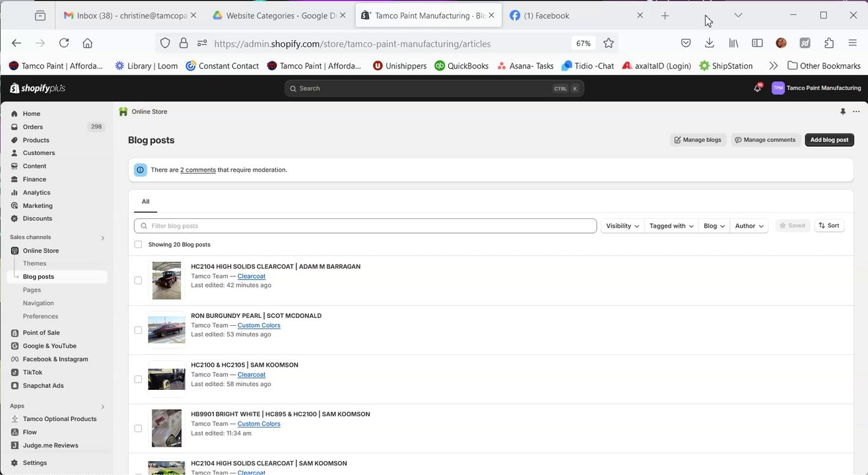This screenshot has height=475, width=868.
Task: Open the 2 comments moderation link
Action: 198,170
